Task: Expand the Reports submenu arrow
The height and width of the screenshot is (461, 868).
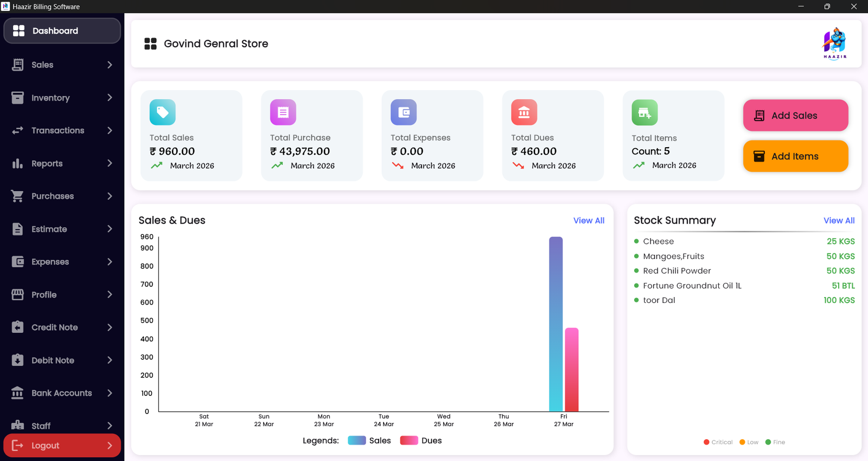Action: (x=110, y=163)
